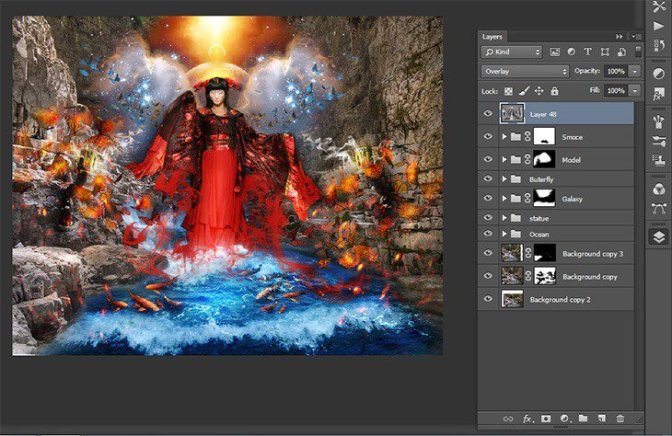The height and width of the screenshot is (436, 672).
Task: Toggle the layer filtering switch
Action: (638, 52)
